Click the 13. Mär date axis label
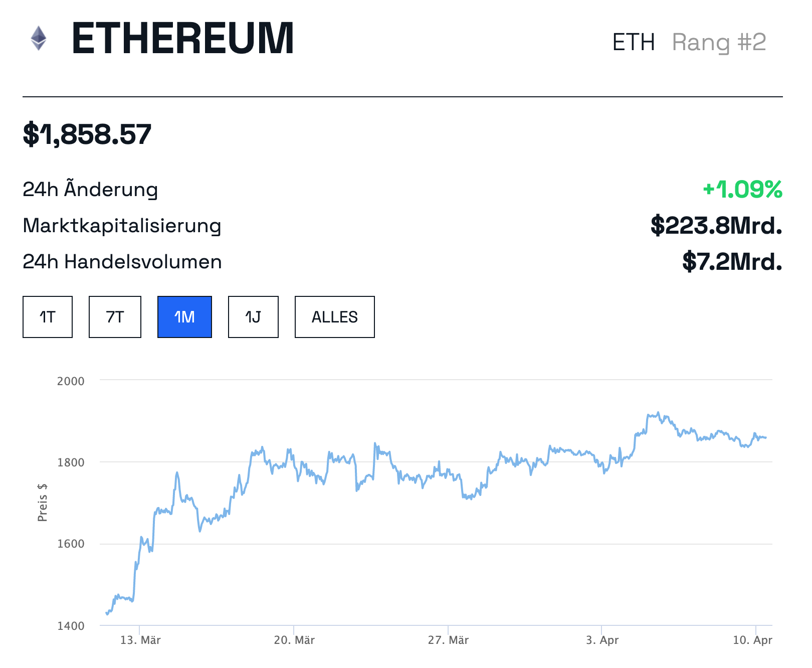812x668 pixels. click(x=140, y=640)
